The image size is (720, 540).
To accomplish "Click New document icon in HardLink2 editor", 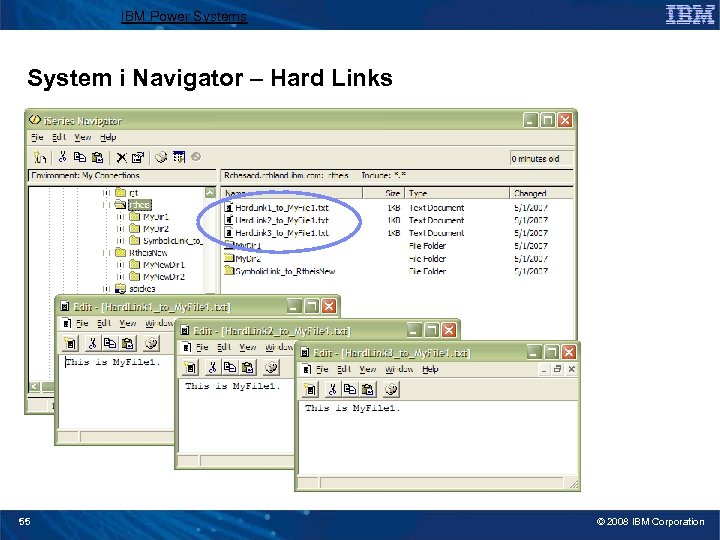I will (190, 367).
